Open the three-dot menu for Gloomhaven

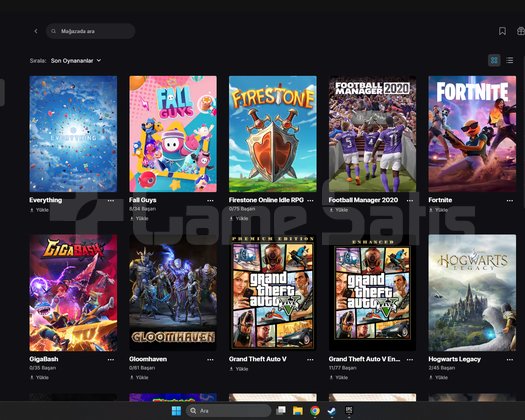(210, 359)
